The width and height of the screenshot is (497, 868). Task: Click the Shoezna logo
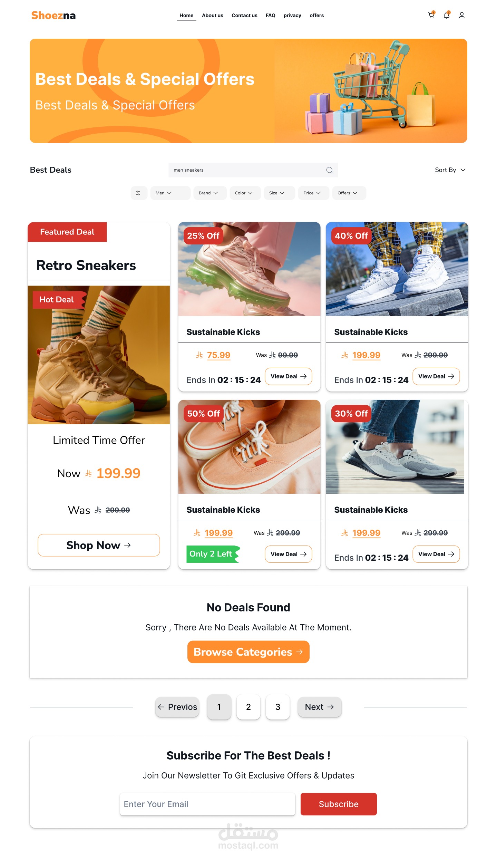pos(53,15)
